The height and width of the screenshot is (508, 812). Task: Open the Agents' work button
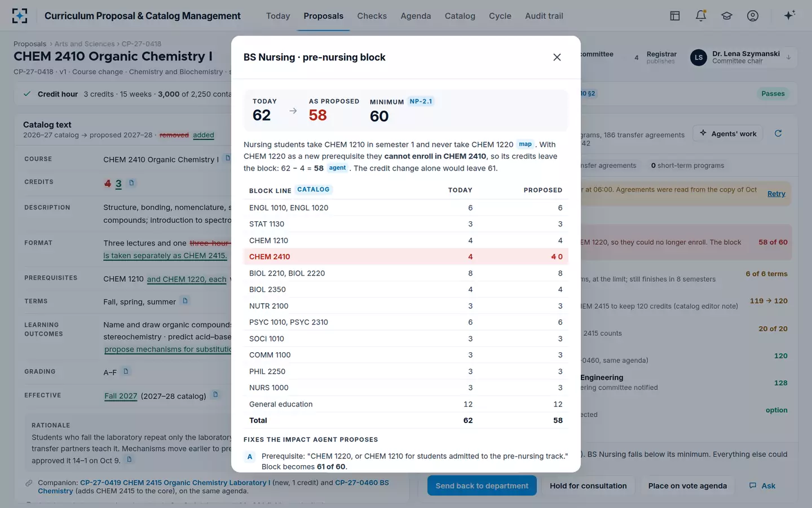(x=728, y=133)
